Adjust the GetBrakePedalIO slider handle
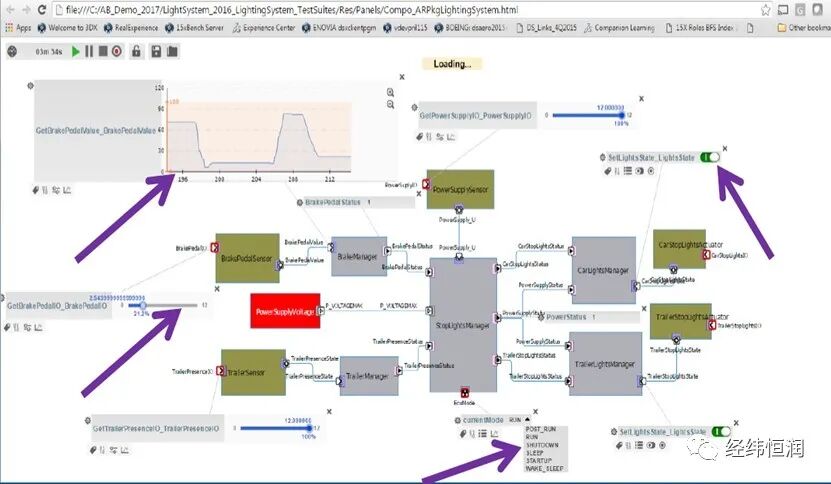Screen dimensions: 831x484 pos(143,305)
